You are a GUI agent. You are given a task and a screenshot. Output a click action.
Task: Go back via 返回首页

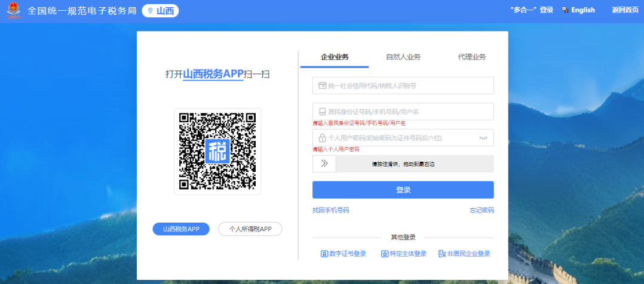pos(625,10)
